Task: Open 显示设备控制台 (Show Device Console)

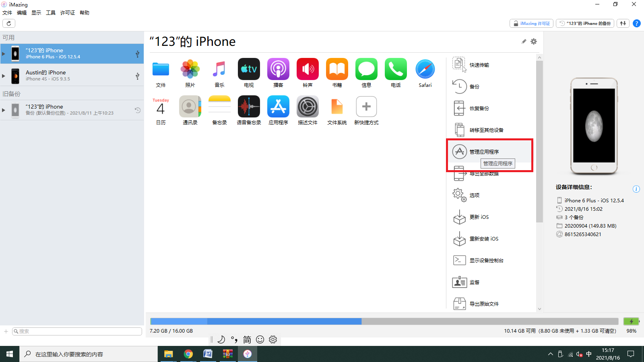Action: pos(491,260)
